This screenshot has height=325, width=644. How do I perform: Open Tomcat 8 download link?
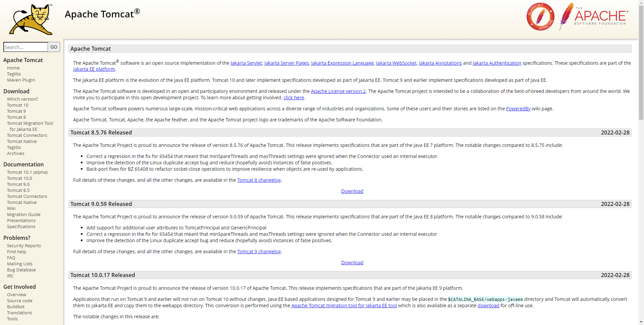pos(16,117)
